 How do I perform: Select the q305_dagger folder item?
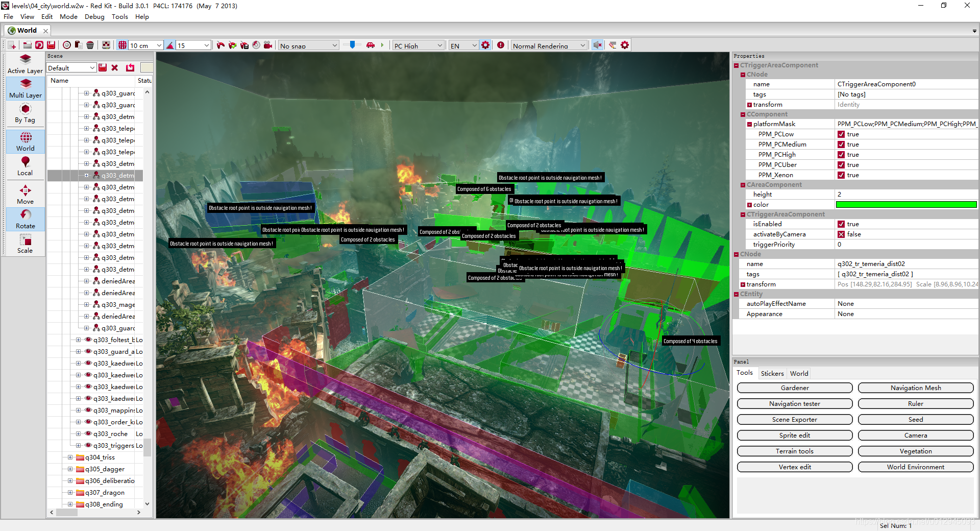[105, 469]
